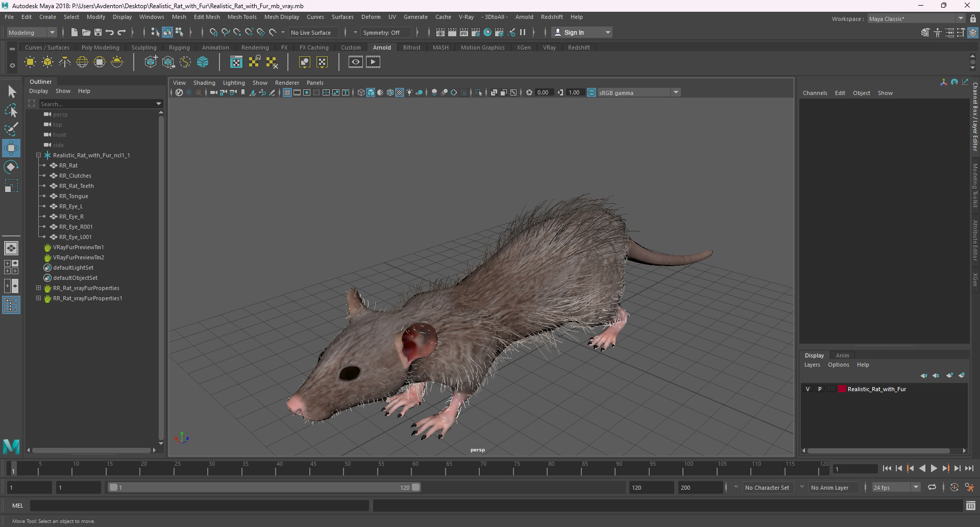Switch to Poly Modeling shelf tab
The height and width of the screenshot is (527, 980).
point(100,47)
